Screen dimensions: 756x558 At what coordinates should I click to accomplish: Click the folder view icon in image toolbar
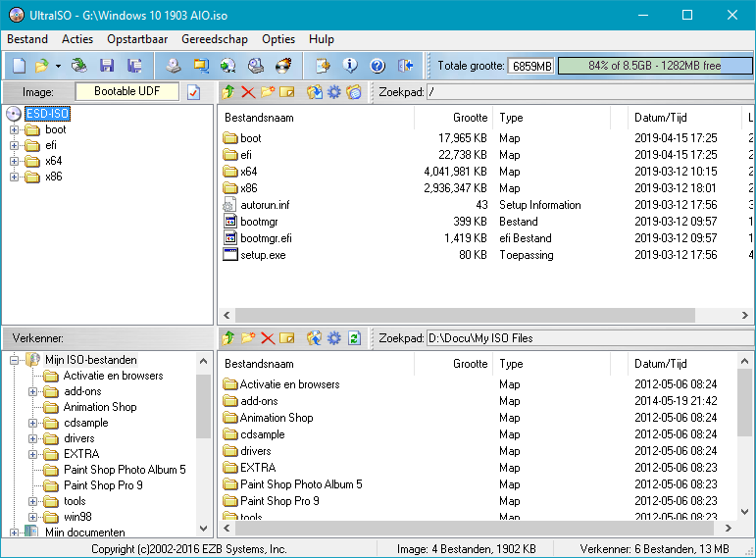click(x=354, y=92)
